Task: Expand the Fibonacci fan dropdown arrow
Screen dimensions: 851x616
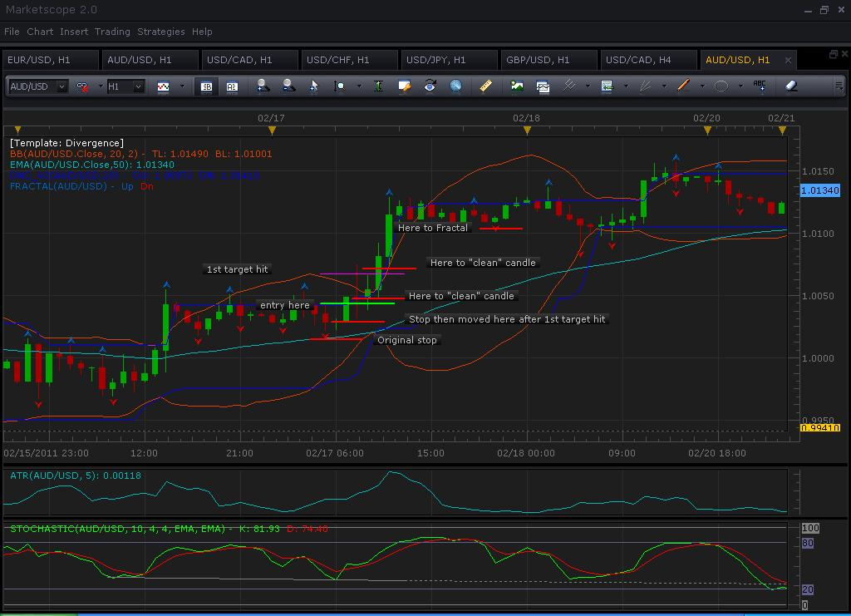Action: 664,86
